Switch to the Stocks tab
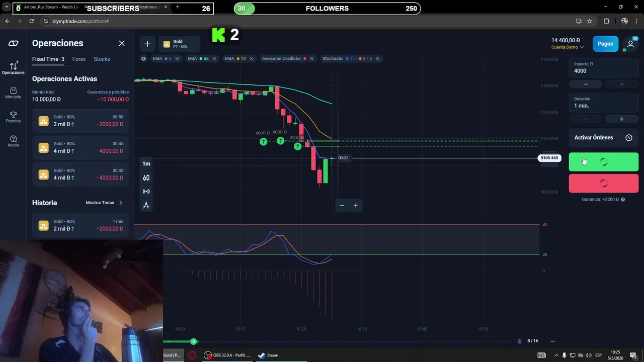This screenshot has width=644, height=362. (x=102, y=59)
